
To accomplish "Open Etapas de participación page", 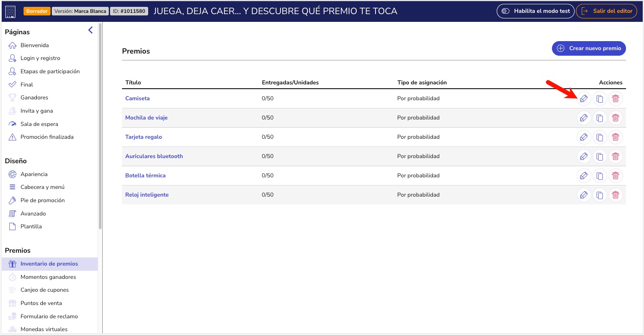I will [50, 72].
